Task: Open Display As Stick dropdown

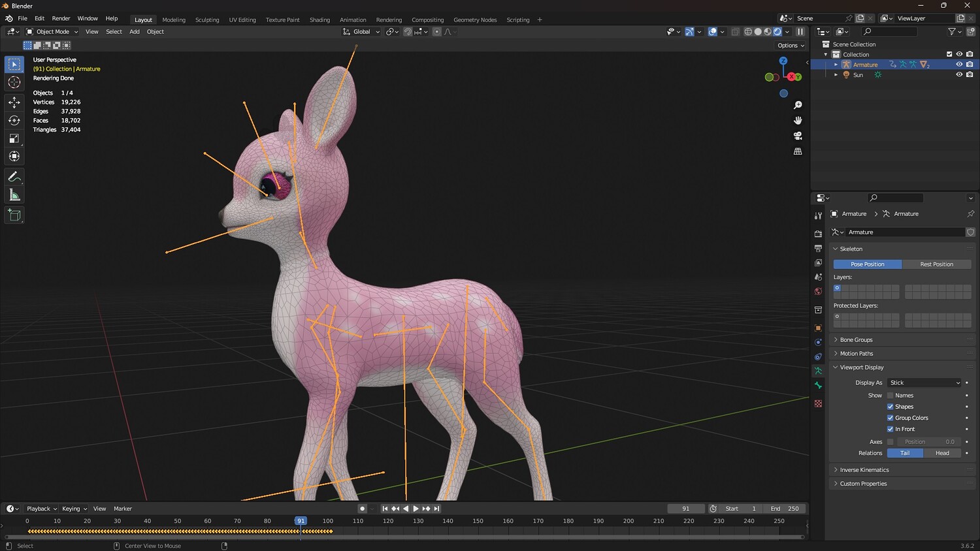Action: tap(924, 383)
